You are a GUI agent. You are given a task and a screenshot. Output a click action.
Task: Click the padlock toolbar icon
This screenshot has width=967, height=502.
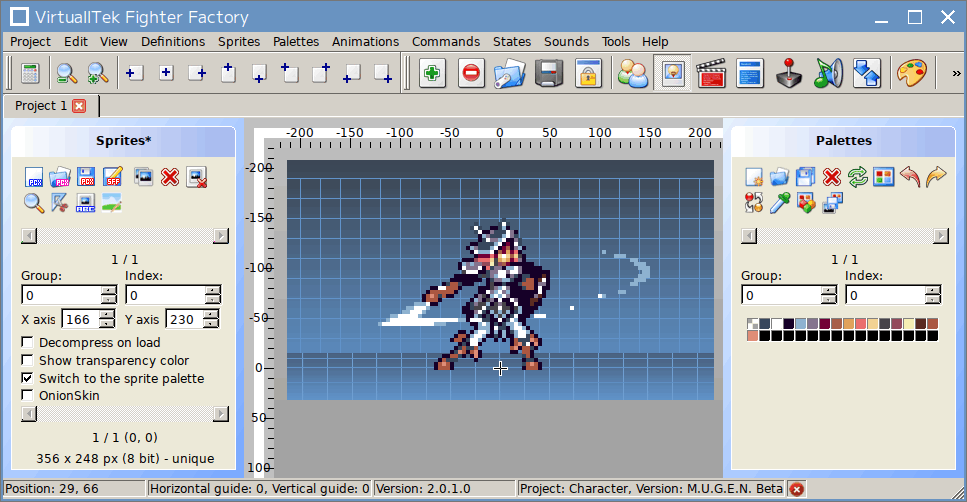click(x=588, y=73)
